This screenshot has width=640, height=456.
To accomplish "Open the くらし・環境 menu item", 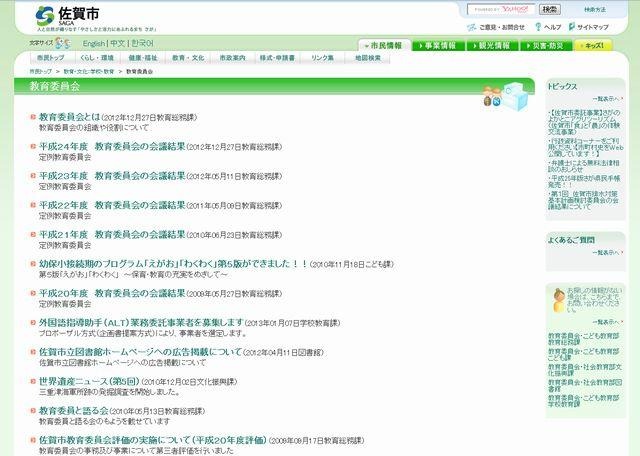I will point(97,58).
